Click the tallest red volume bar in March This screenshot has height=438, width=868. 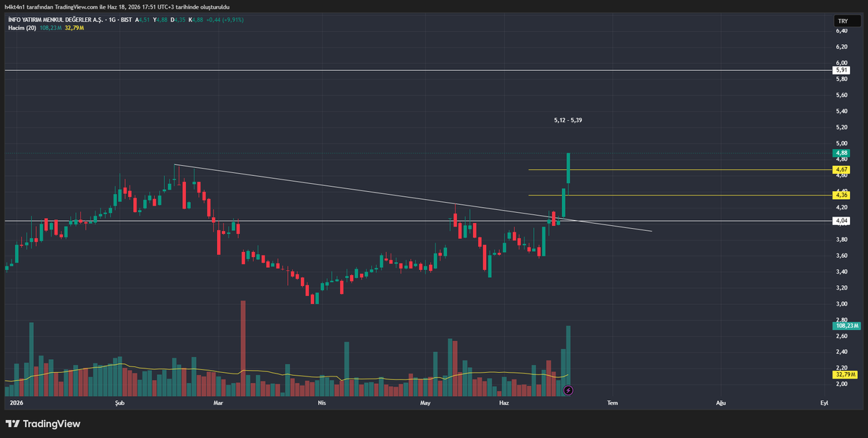243,348
